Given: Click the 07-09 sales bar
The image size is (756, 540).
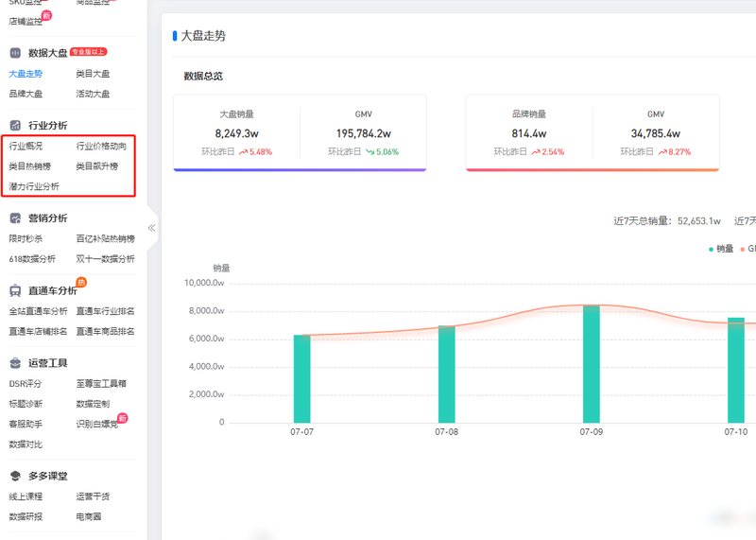Looking at the screenshot, I should coord(592,364).
